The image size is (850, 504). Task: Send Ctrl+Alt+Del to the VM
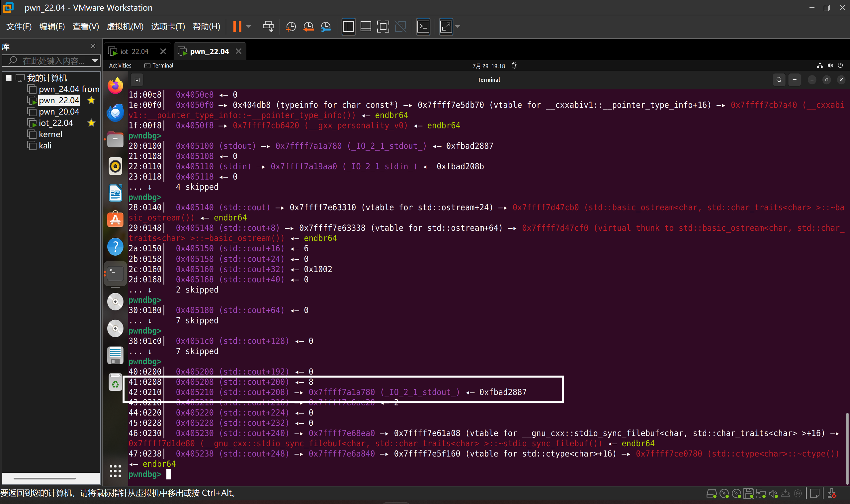[268, 27]
